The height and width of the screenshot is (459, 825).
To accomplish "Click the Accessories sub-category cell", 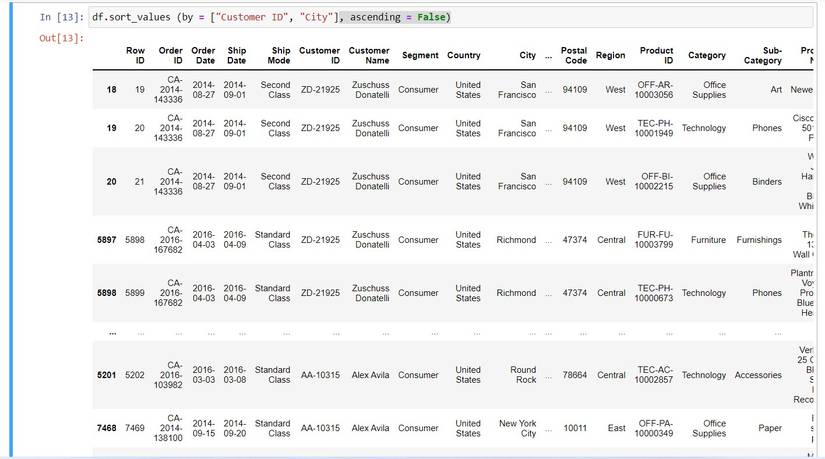I will pyautogui.click(x=758, y=375).
